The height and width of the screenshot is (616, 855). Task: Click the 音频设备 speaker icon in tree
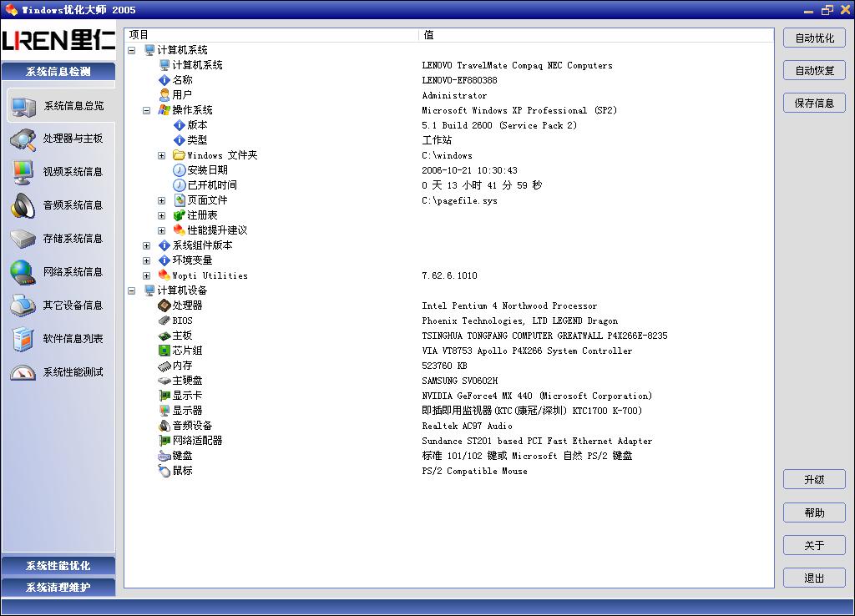(164, 426)
